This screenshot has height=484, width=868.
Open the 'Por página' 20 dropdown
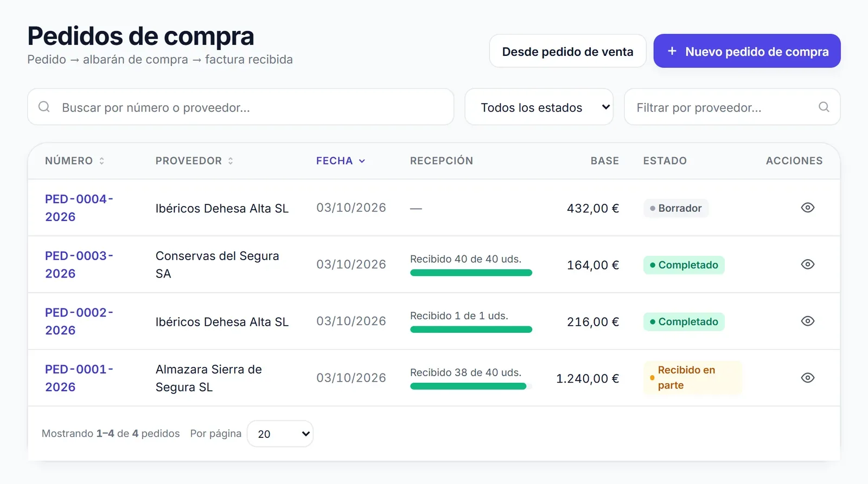(280, 434)
